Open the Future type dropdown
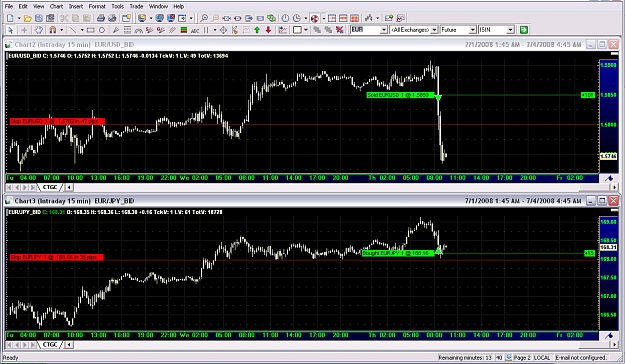This screenshot has width=625, height=364. tap(472, 30)
